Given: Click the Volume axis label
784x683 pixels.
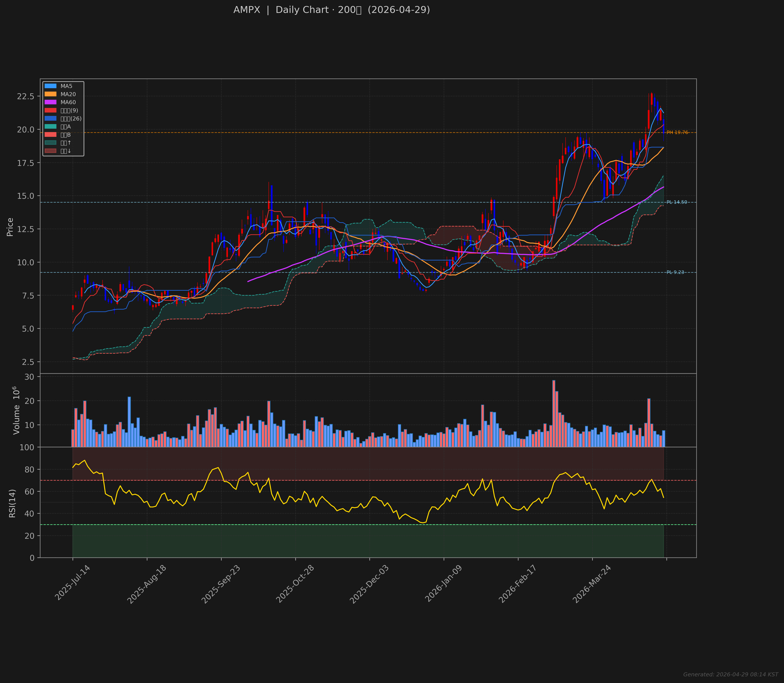Looking at the screenshot, I should click(16, 410).
